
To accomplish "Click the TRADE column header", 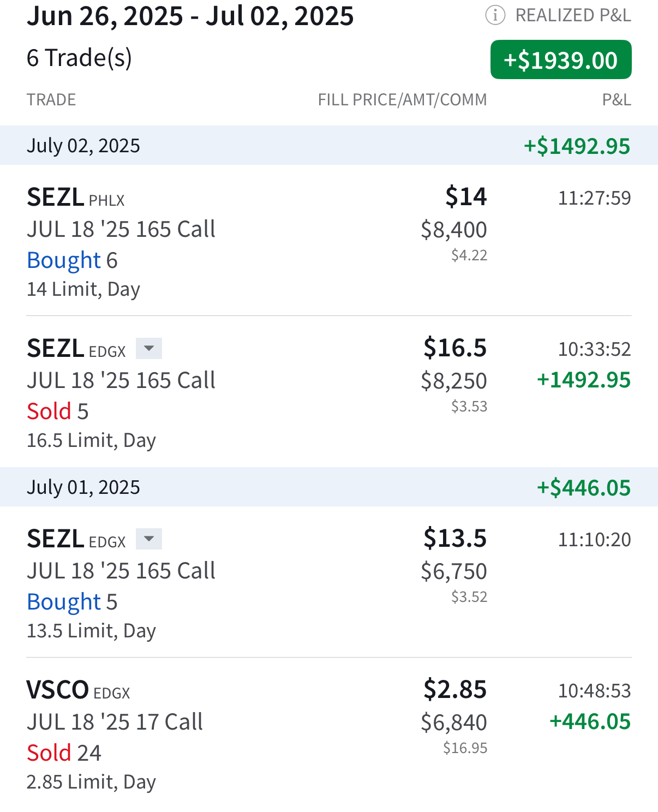I will (51, 100).
